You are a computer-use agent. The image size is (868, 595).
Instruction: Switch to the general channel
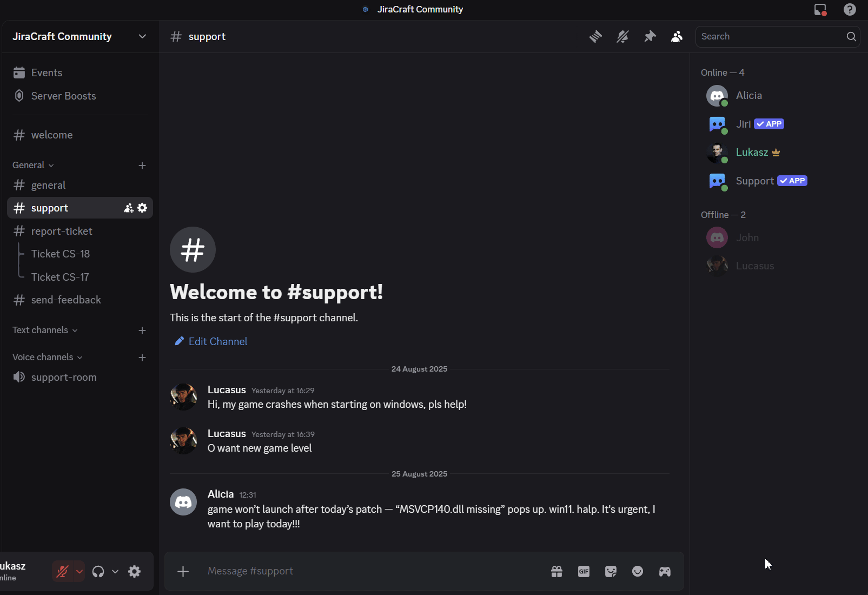click(x=80, y=185)
